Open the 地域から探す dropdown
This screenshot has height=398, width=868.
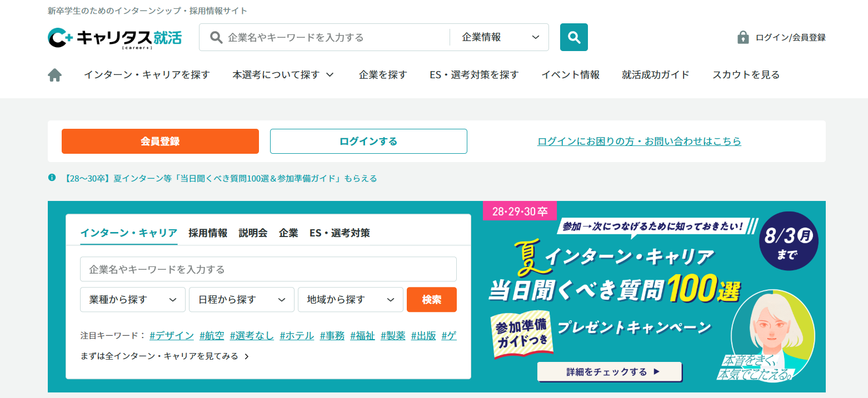pyautogui.click(x=350, y=300)
